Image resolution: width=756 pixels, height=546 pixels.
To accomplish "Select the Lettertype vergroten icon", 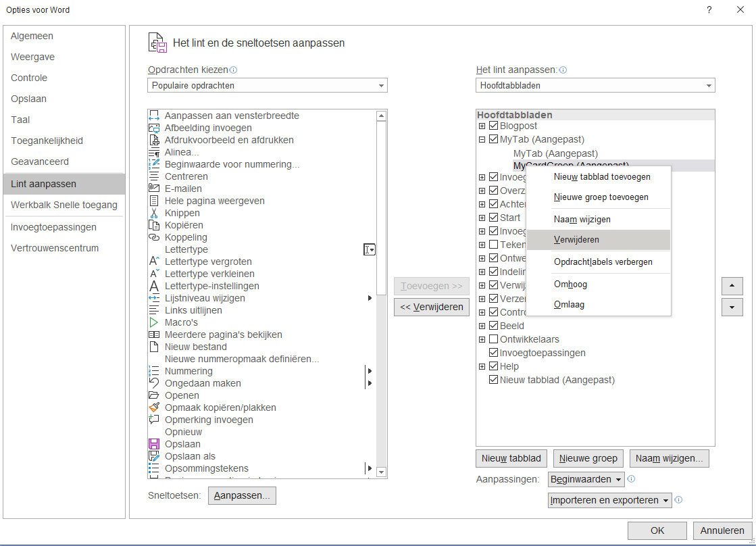I will (x=154, y=262).
